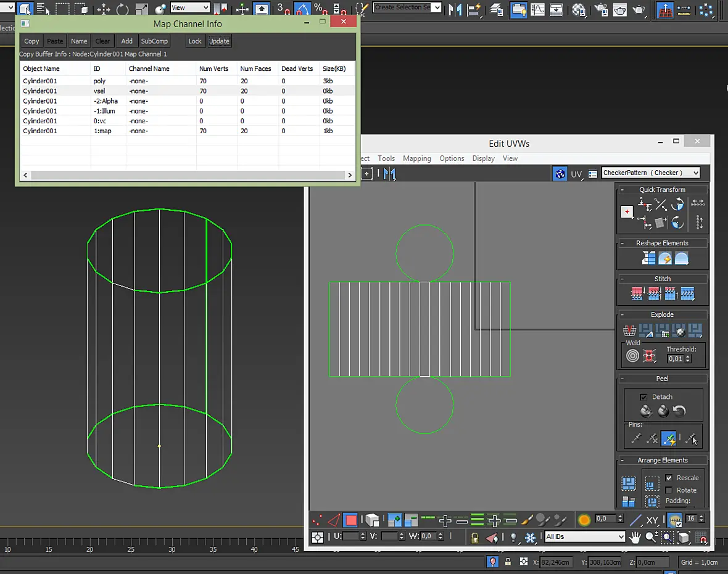Click the SubComp button
This screenshot has width=728, height=574.
click(154, 41)
